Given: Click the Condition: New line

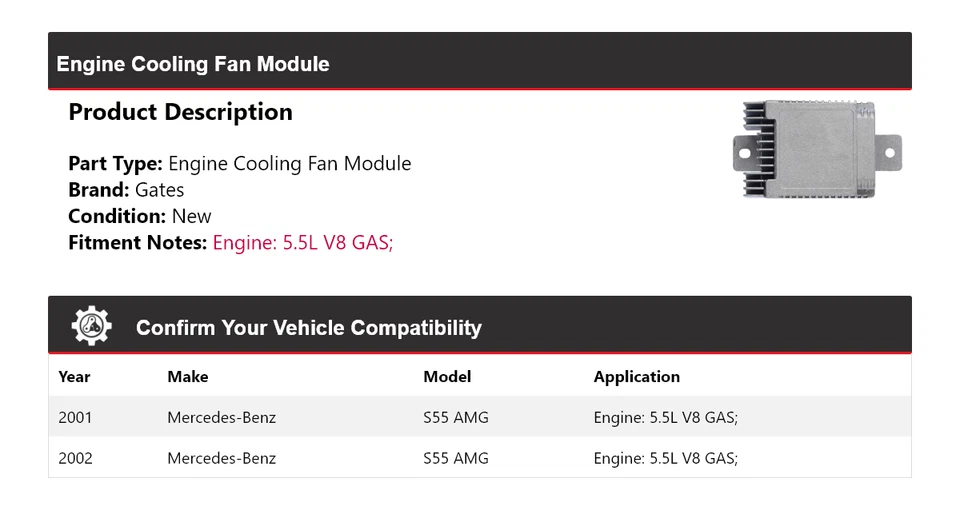Looking at the screenshot, I should [x=140, y=216].
